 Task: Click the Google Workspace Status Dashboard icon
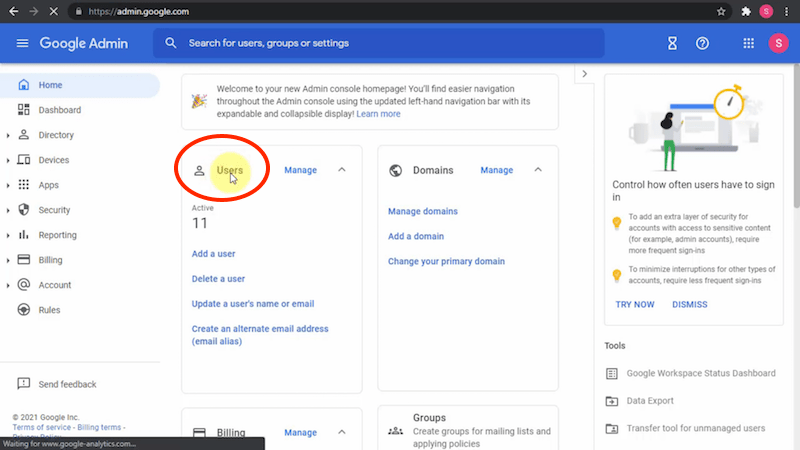[612, 373]
